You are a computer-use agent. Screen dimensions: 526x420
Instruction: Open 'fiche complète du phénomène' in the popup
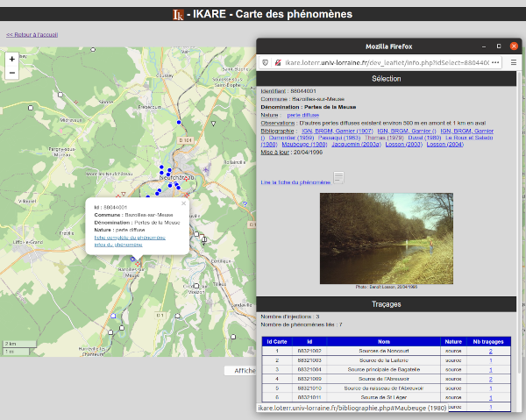(130, 238)
